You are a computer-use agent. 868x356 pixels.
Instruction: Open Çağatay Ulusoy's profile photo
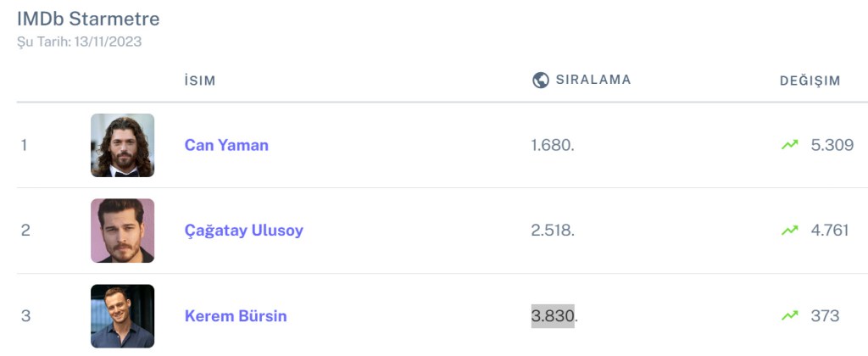123,231
